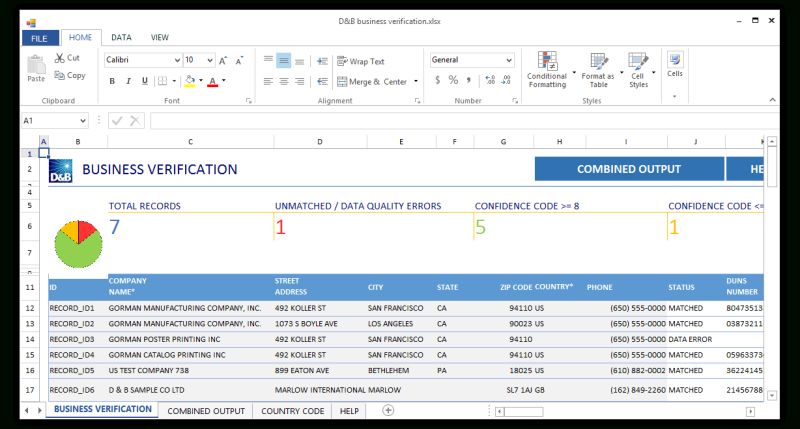Open the Calibri font name dropdown
The height and width of the screenshot is (429, 800).
tap(177, 60)
